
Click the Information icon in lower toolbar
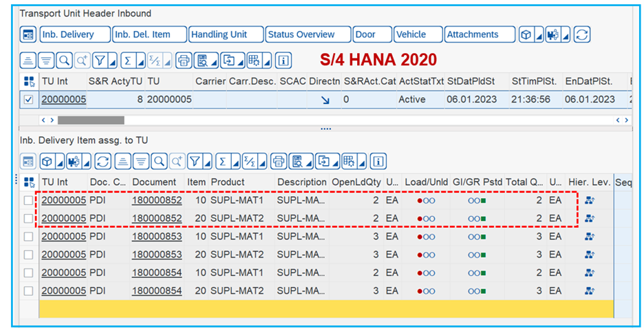click(x=378, y=162)
